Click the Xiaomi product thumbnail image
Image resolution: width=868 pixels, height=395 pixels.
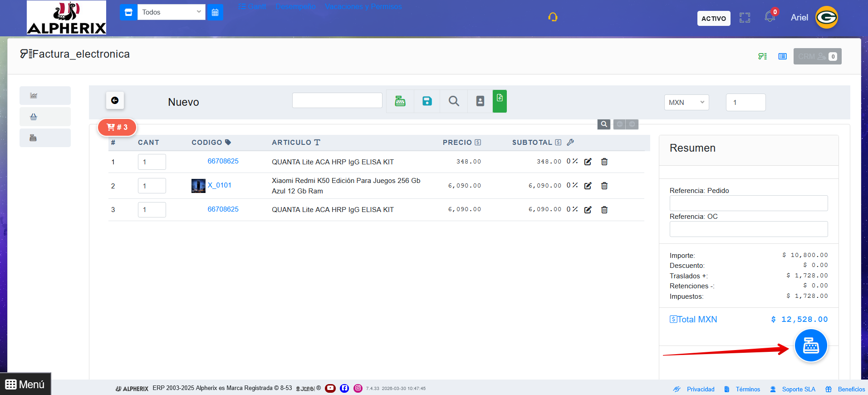pos(198,186)
